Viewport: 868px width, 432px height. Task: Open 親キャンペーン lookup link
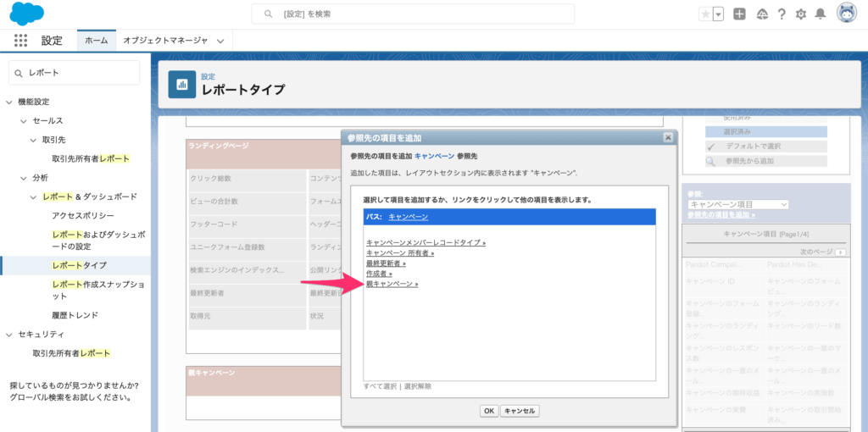tap(392, 284)
